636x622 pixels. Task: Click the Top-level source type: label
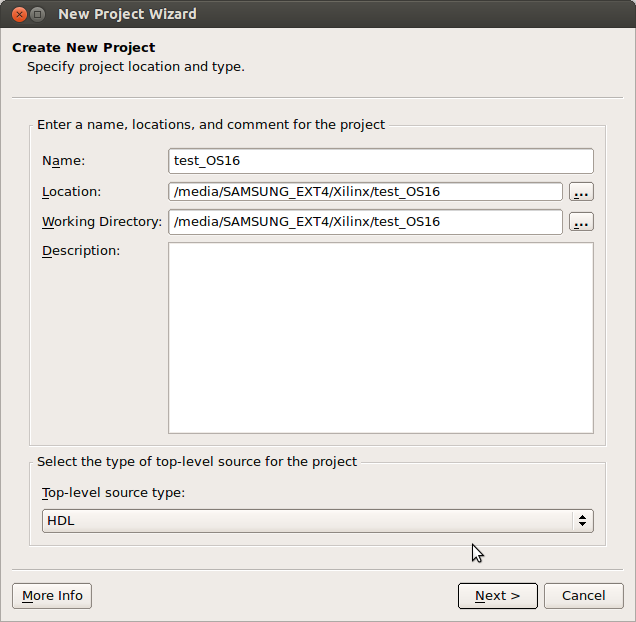(x=114, y=493)
